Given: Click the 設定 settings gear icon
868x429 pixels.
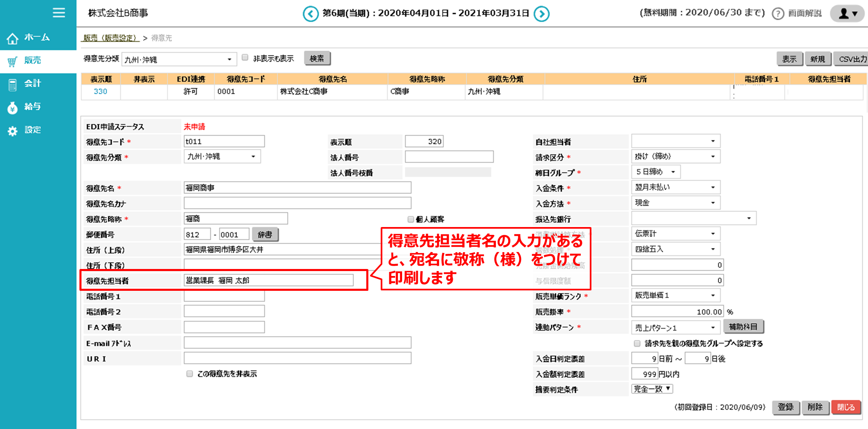Looking at the screenshot, I should click(x=12, y=130).
